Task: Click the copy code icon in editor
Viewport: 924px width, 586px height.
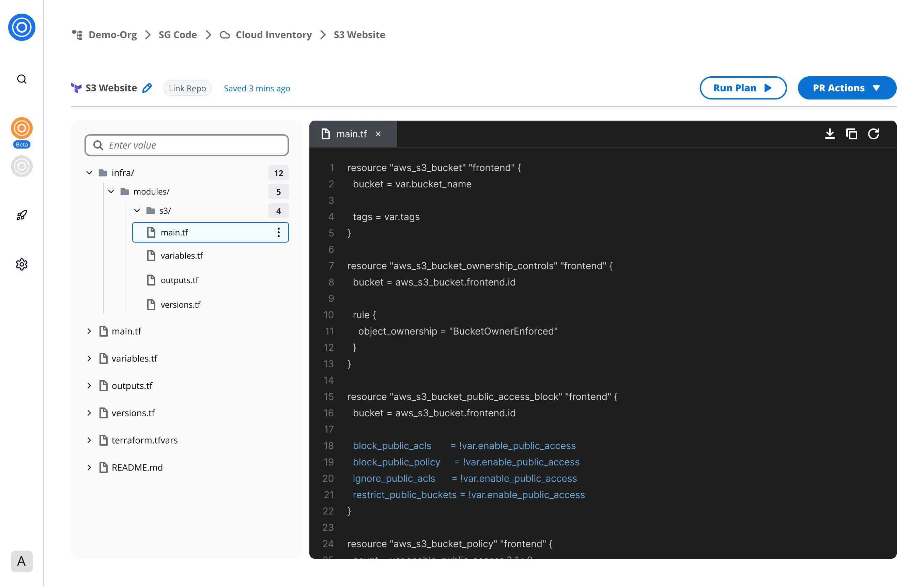Action: pos(851,134)
